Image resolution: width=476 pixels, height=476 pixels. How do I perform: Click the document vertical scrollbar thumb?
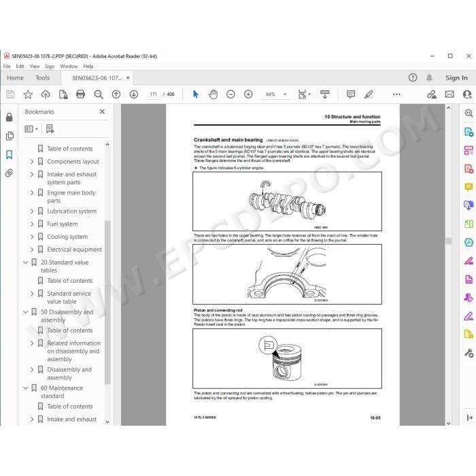tap(449, 241)
